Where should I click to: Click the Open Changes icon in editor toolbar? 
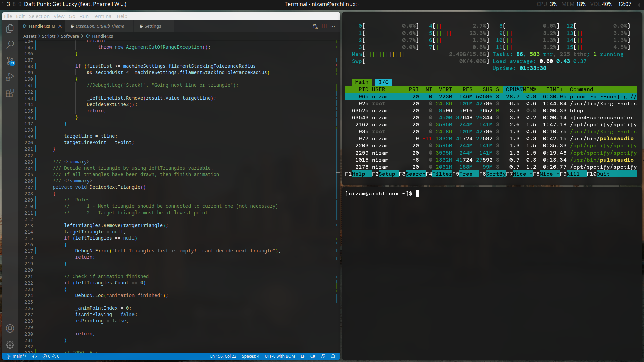point(315,26)
